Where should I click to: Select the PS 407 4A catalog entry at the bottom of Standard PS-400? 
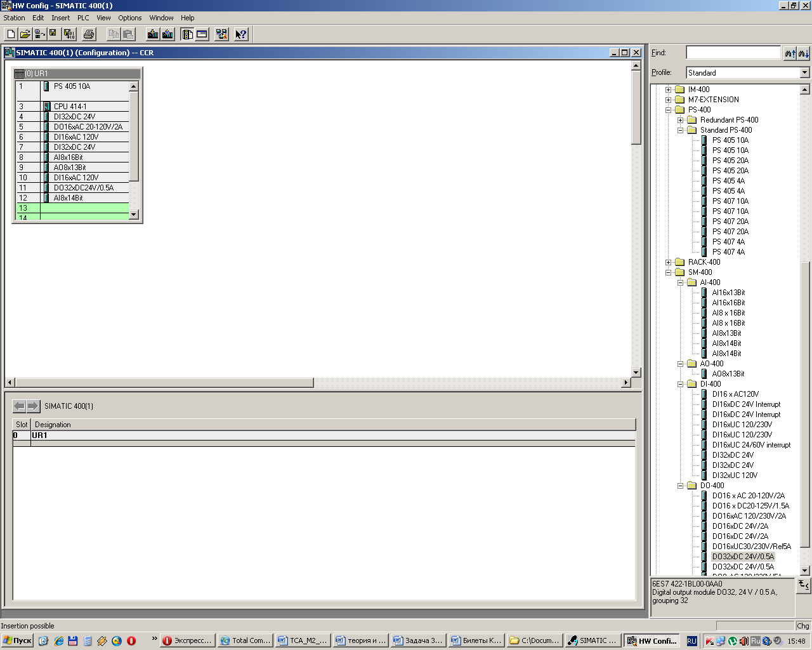click(x=728, y=252)
